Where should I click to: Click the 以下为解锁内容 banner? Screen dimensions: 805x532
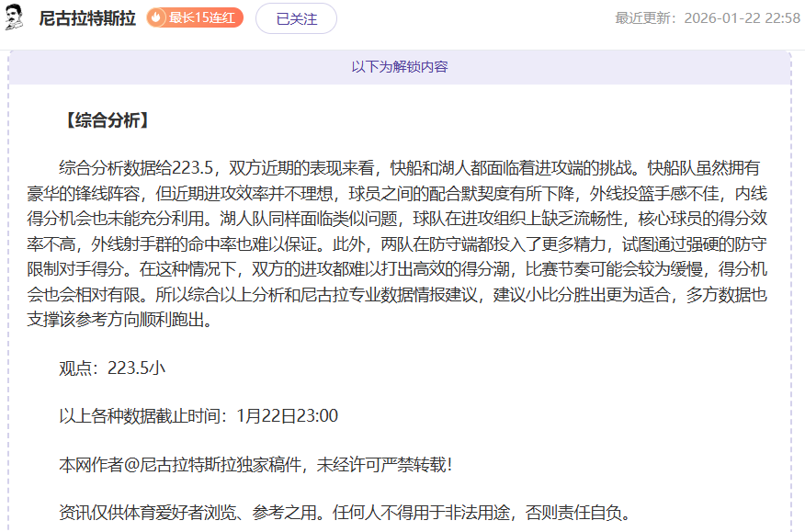coord(400,67)
